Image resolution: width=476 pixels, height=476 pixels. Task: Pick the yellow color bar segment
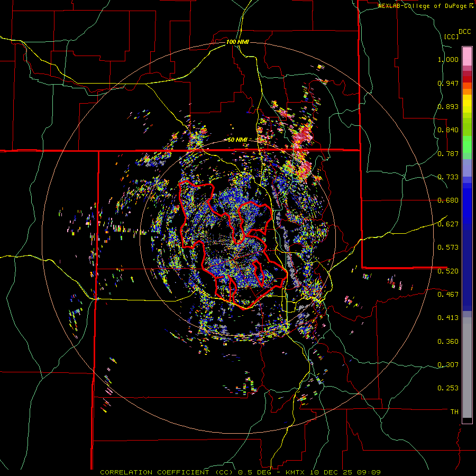467,104
